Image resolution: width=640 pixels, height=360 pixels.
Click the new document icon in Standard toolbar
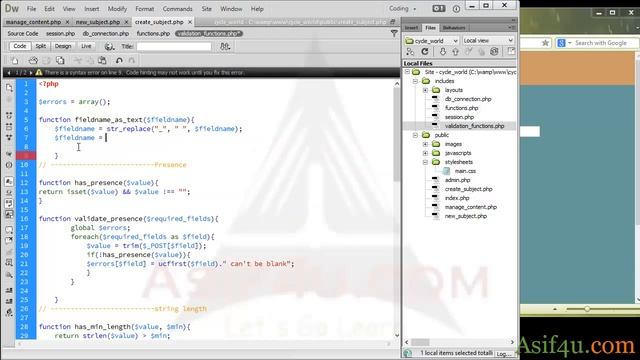[15, 60]
